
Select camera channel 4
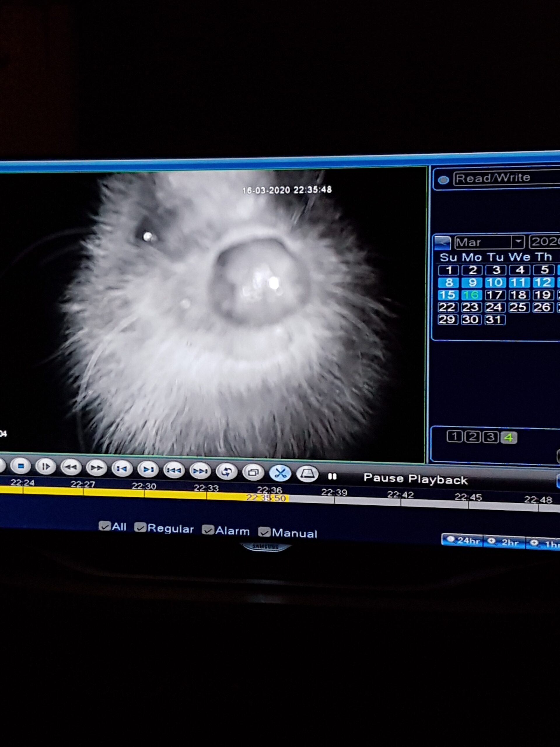[x=509, y=438]
